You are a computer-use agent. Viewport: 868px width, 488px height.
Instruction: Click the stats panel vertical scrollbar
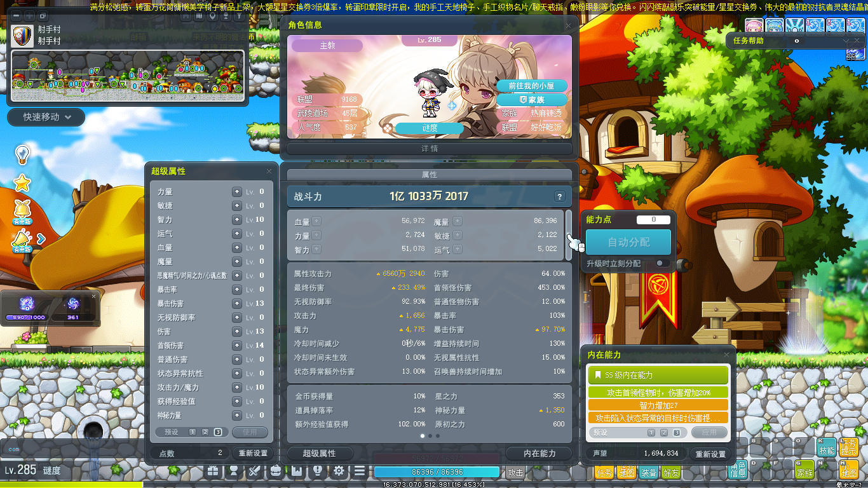click(568, 234)
